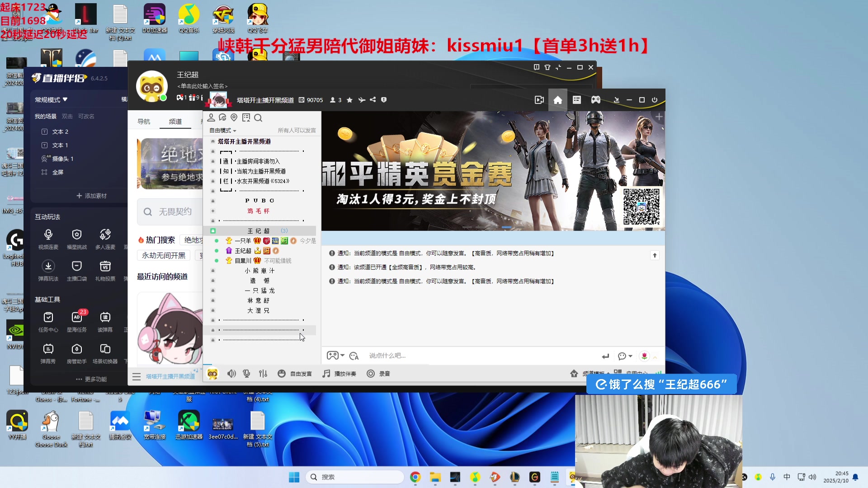Select the 小熊崽汁 sub-channel
Image resolution: width=868 pixels, height=488 pixels.
click(x=260, y=271)
